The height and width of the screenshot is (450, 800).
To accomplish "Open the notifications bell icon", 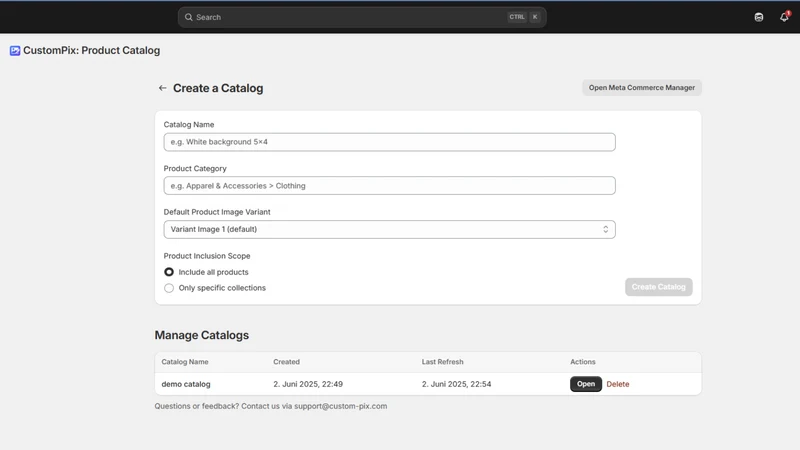I will coord(784,17).
